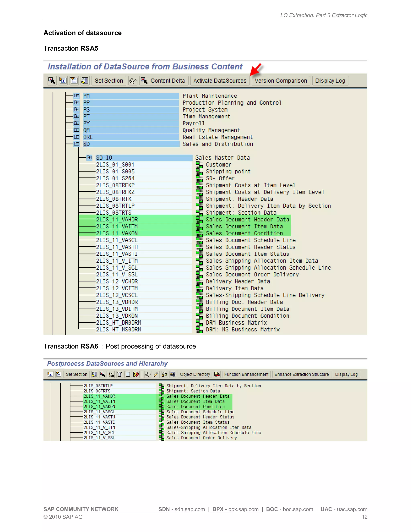The image size is (411, 532).
Task: Click the blank page create icon in RSA6
Action: (x=128, y=374)
